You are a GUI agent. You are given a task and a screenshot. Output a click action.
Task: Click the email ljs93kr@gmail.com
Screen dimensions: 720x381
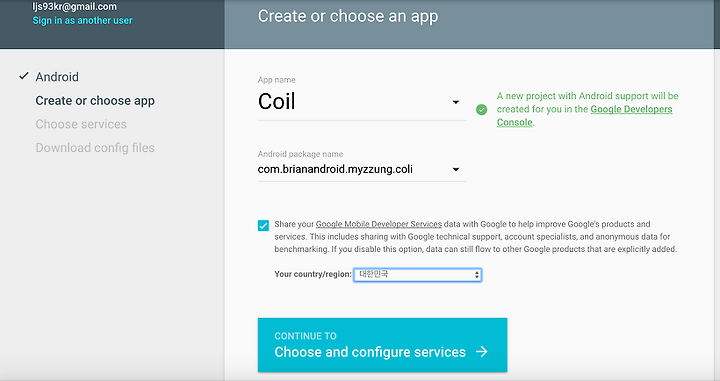point(74,6)
